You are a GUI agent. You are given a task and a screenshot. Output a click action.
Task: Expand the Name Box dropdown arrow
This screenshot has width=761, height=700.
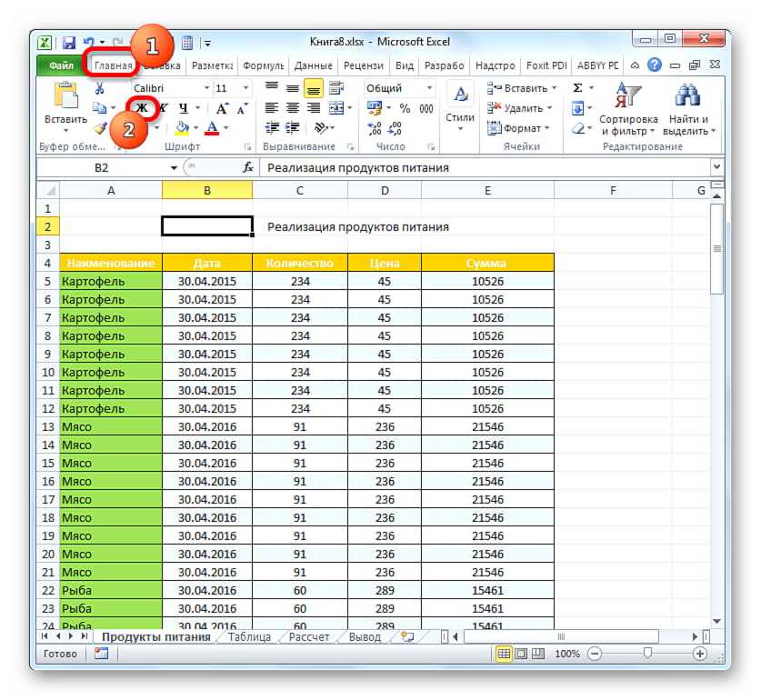[x=174, y=168]
